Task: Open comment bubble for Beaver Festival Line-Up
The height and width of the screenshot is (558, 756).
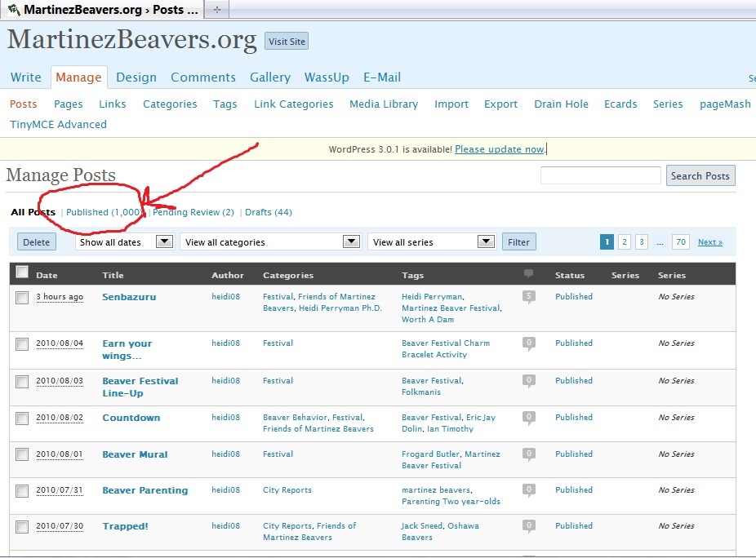Action: [529, 381]
